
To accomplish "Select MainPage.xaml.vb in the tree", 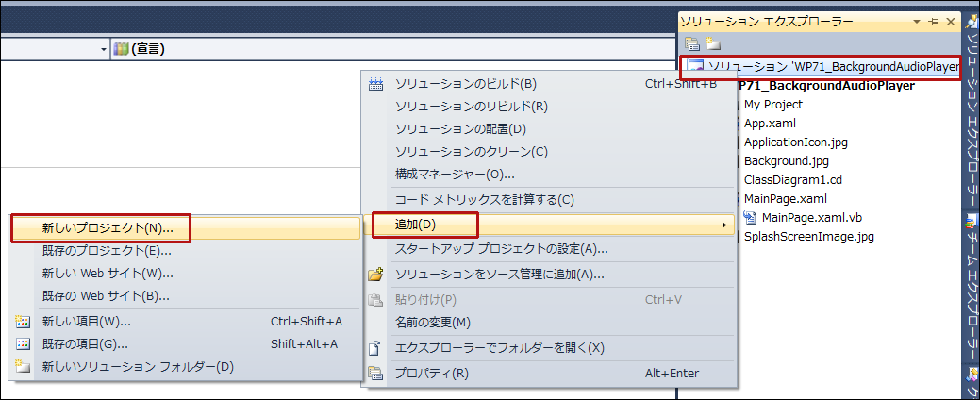I will (x=812, y=218).
